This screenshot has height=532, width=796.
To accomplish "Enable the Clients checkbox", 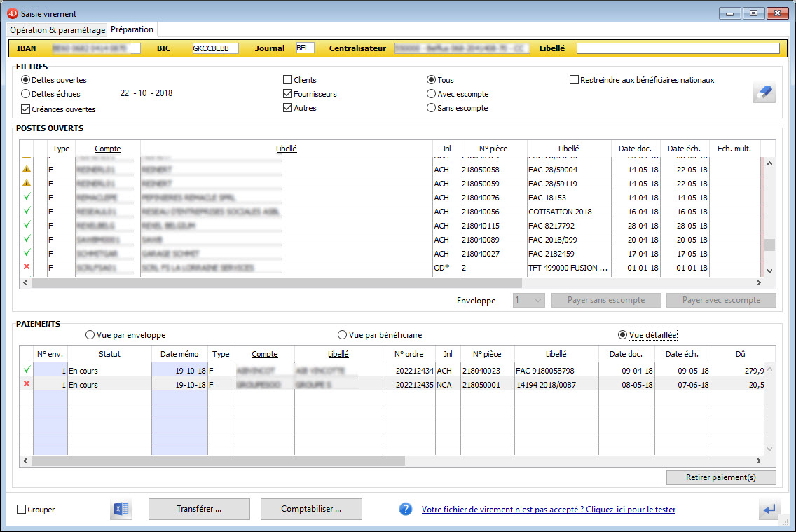I will [288, 80].
